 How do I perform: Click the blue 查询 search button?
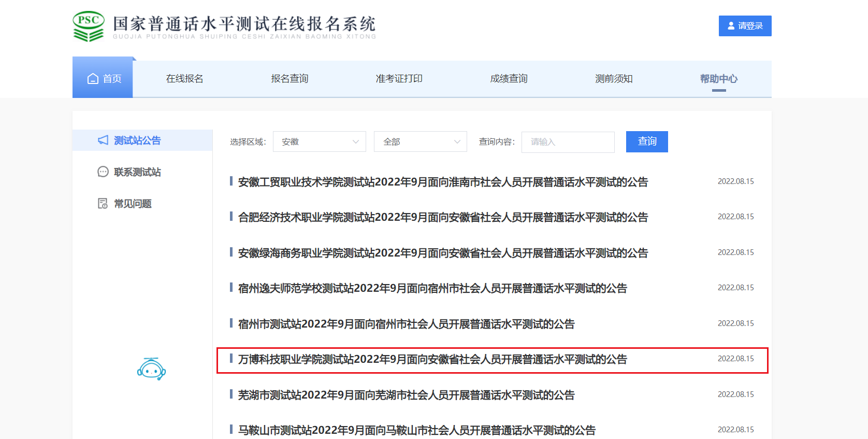coord(647,141)
